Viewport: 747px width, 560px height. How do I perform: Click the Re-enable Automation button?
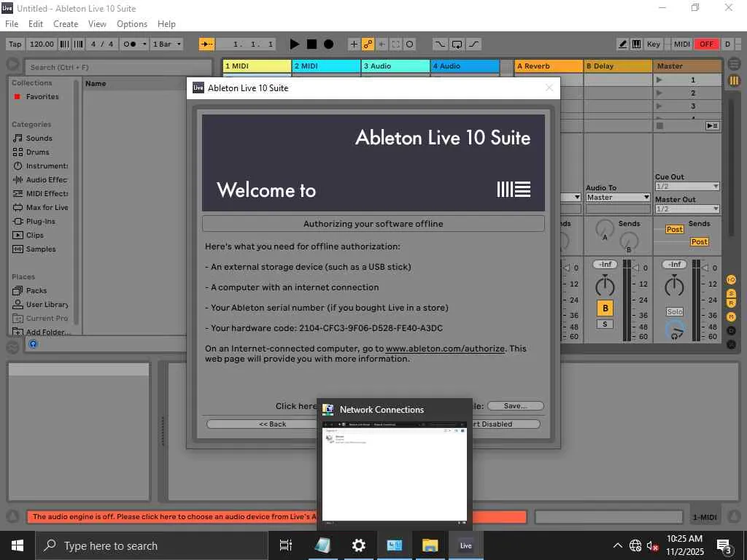382,44
